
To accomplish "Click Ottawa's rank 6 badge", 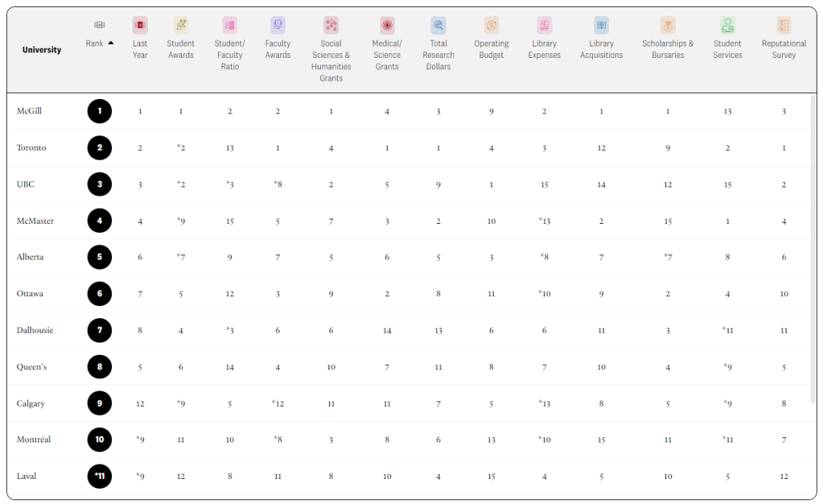I will (100, 294).
